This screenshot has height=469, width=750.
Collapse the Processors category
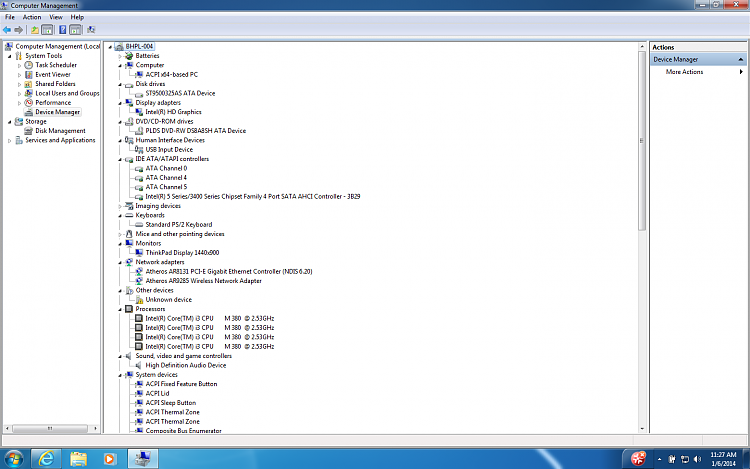(120, 309)
